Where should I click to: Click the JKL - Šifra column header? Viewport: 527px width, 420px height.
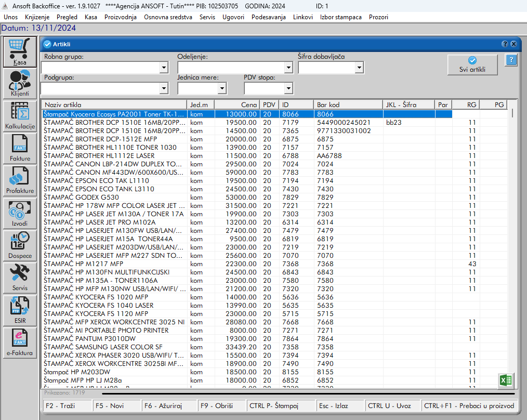pos(409,104)
